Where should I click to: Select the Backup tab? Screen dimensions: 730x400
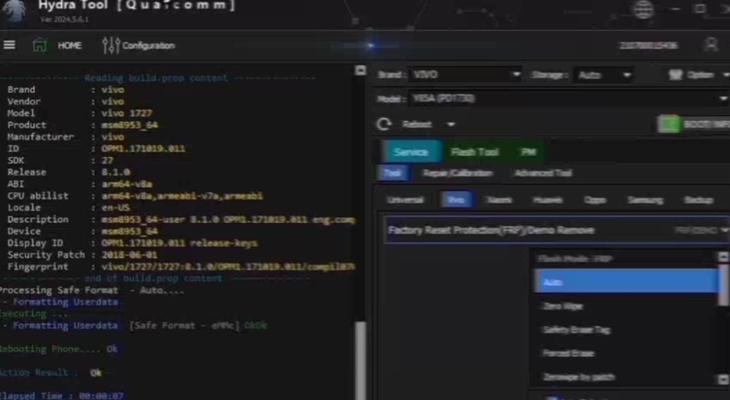pyautogui.click(x=698, y=200)
